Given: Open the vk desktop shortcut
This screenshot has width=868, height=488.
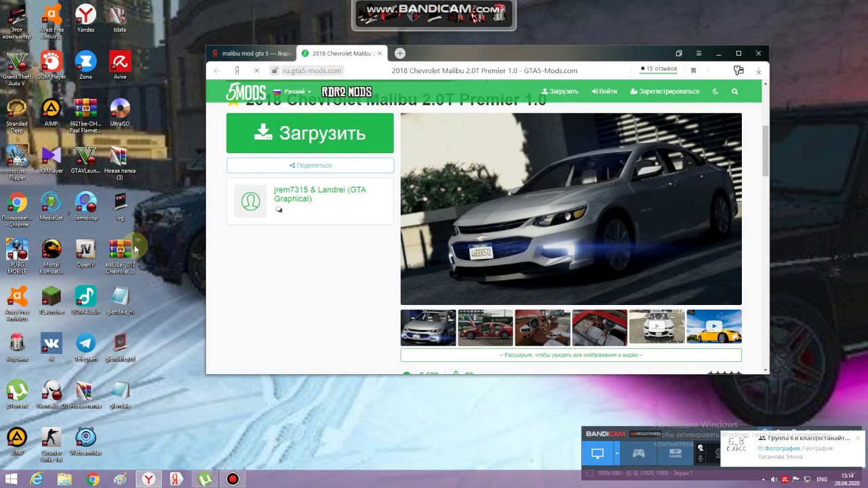Looking at the screenshot, I should pos(51,347).
